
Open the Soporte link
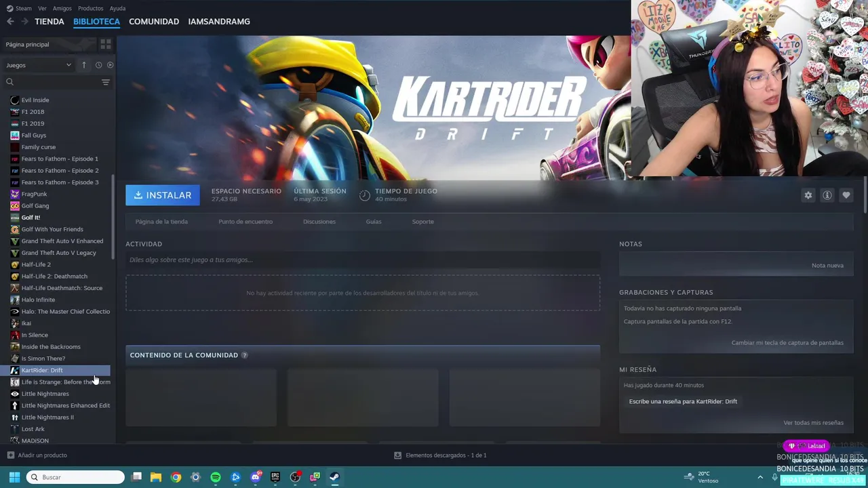coord(422,222)
